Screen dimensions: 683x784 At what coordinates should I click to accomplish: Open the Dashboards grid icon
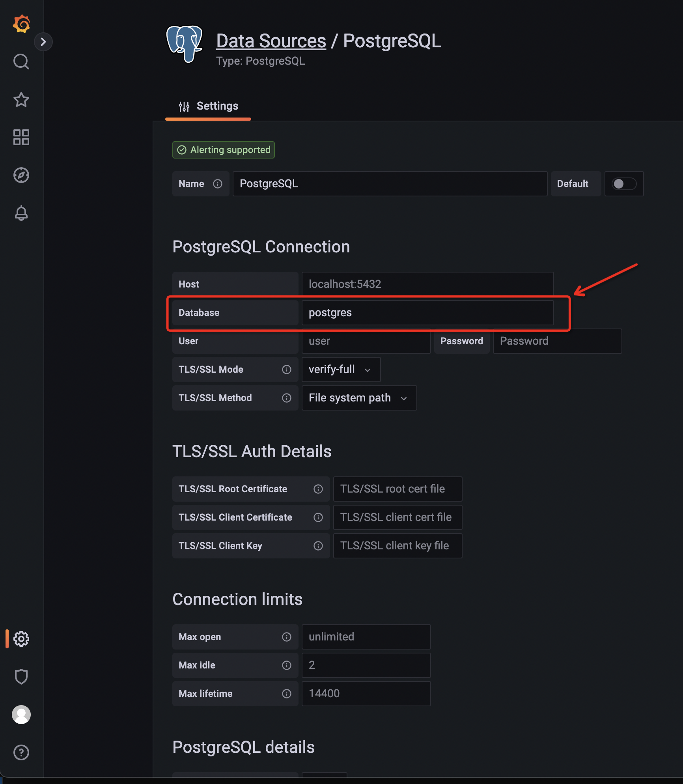21,137
